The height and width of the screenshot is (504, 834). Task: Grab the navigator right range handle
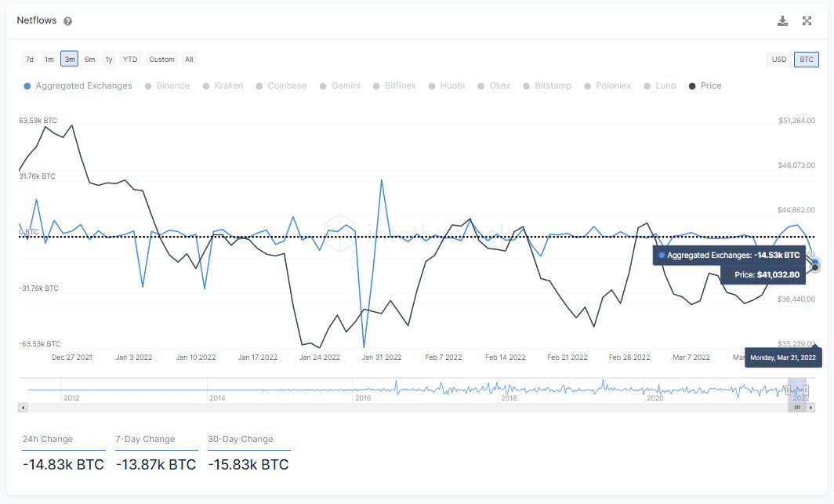(x=807, y=390)
